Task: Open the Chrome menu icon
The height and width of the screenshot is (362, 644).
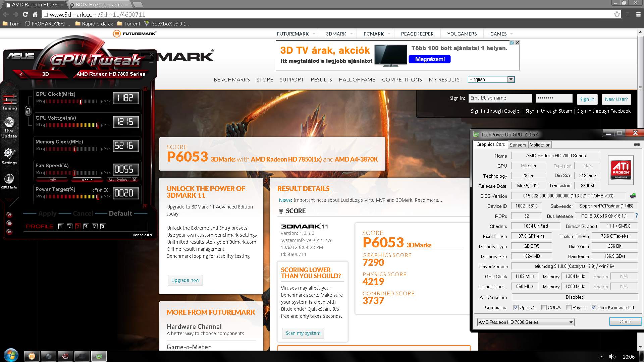Action: click(x=638, y=14)
